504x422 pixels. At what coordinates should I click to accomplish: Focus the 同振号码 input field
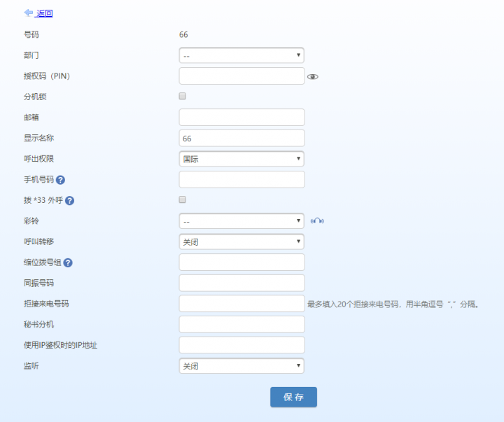coord(241,283)
